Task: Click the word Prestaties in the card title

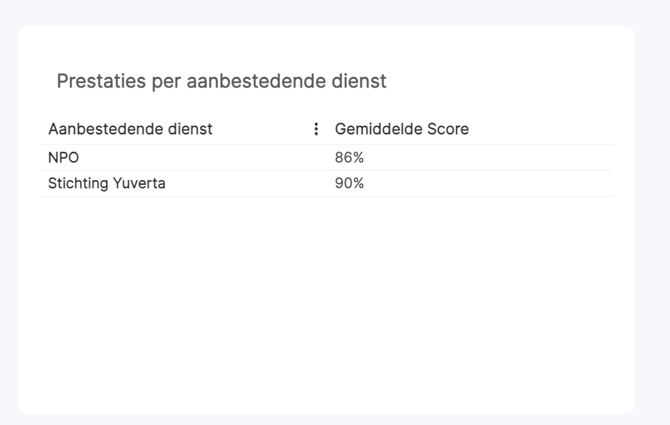Action: (101, 81)
